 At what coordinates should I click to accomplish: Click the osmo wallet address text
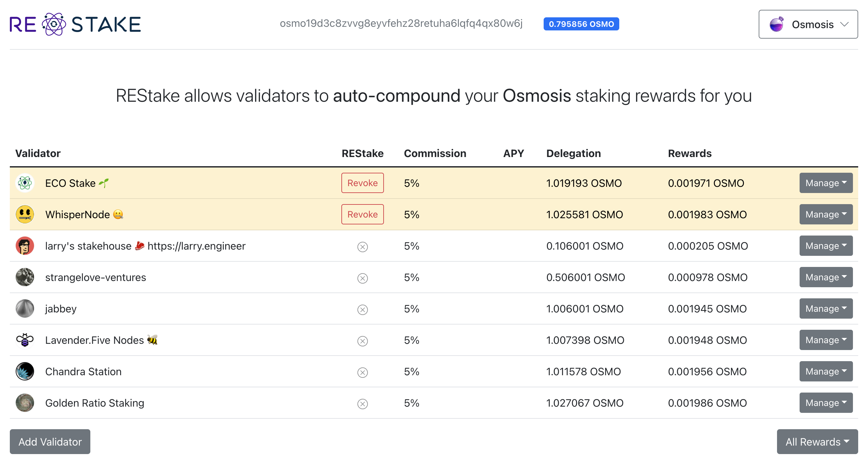(x=401, y=24)
